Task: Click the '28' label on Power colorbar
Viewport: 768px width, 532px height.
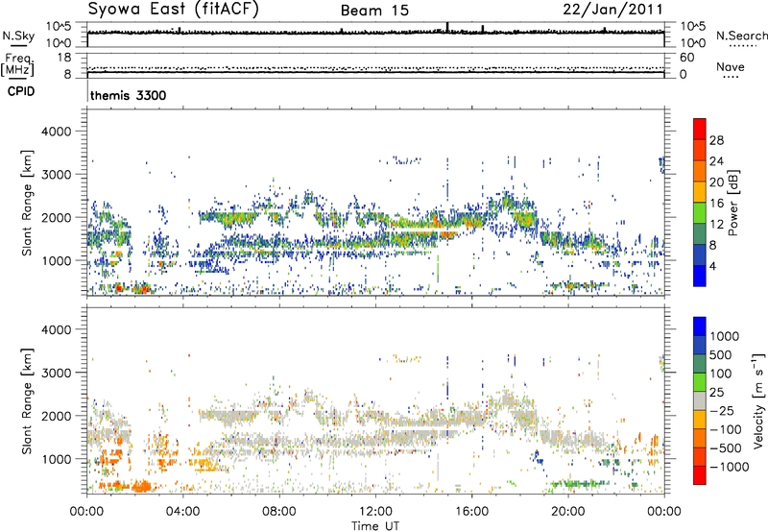Action: [x=716, y=140]
